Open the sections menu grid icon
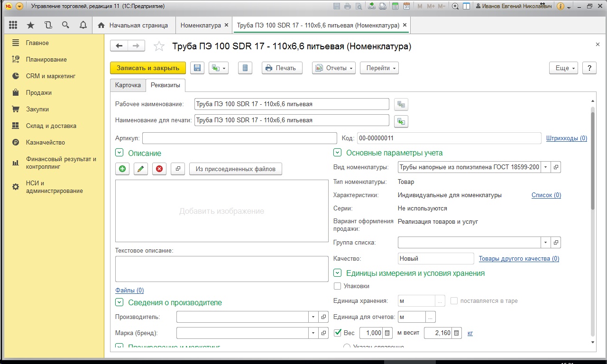This screenshot has height=364, width=607. (13, 25)
